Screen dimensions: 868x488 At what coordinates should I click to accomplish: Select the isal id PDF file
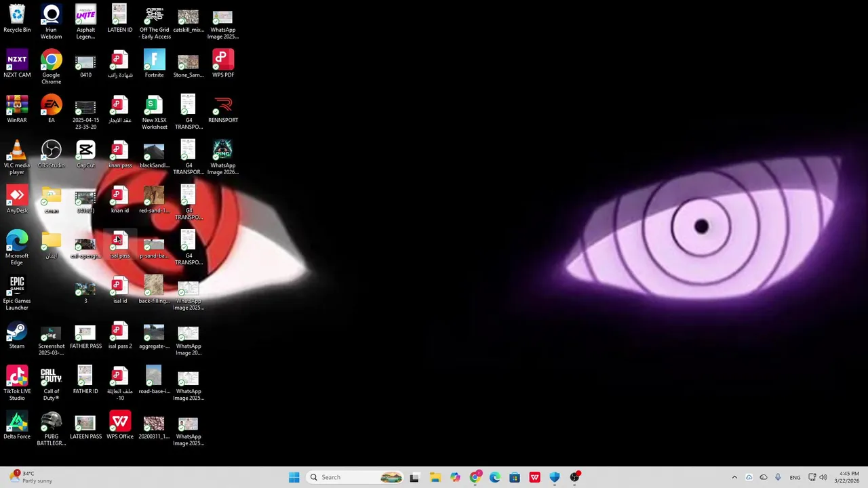pos(120,290)
